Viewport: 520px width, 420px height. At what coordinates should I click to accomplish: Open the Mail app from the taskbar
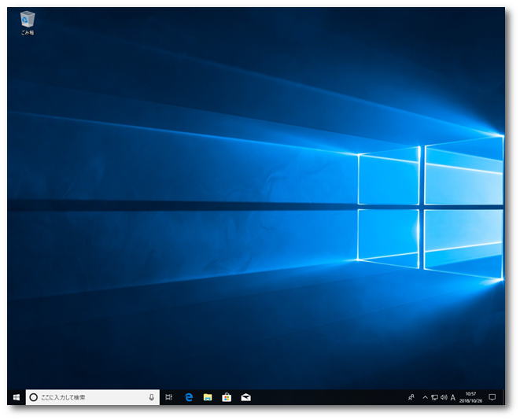click(x=245, y=397)
